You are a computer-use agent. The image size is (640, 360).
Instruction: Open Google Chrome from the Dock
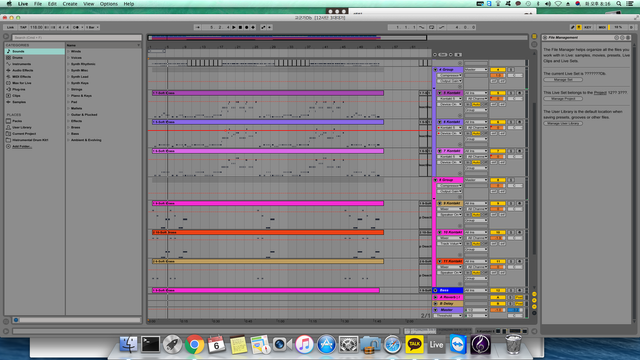click(x=194, y=345)
